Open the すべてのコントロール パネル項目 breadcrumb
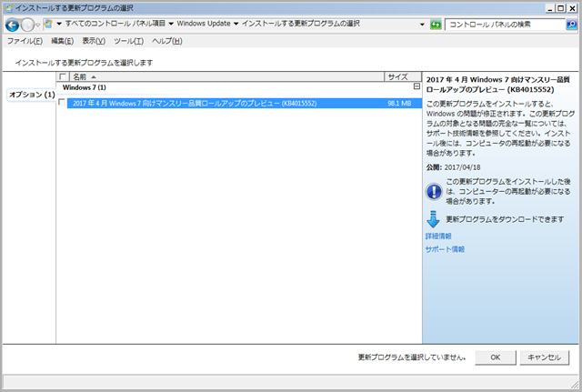 click(115, 24)
